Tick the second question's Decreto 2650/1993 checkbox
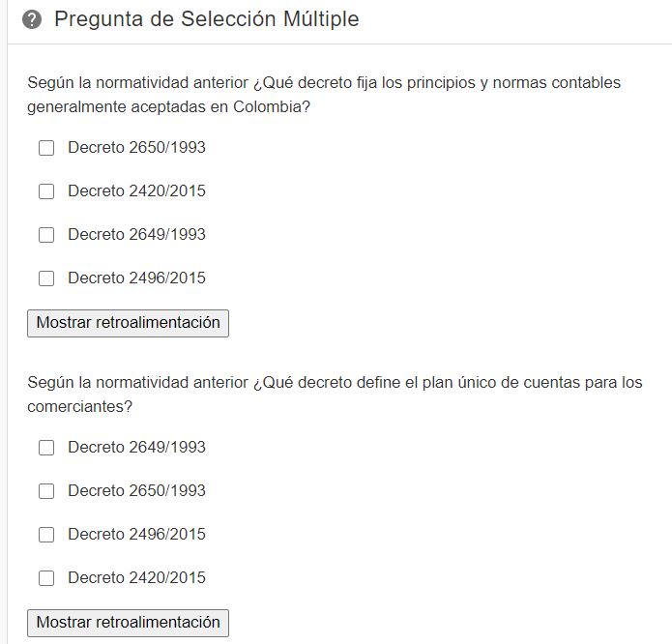Image resolution: width=672 pixels, height=644 pixels. 46,491
